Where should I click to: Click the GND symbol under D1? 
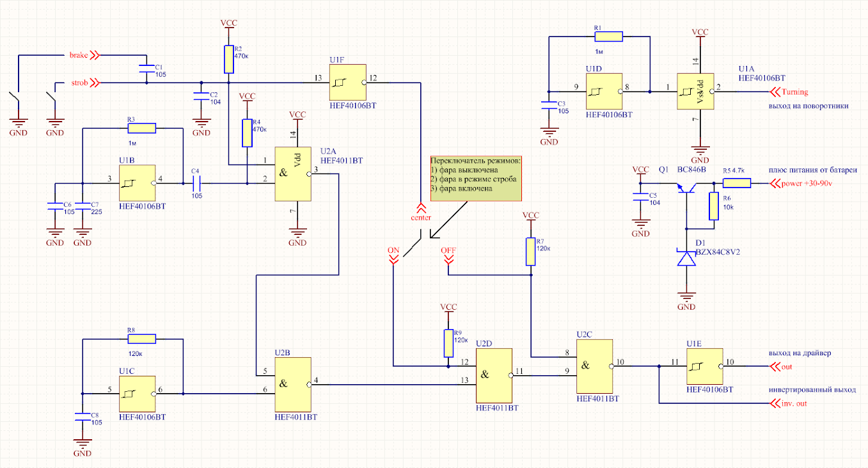686,300
